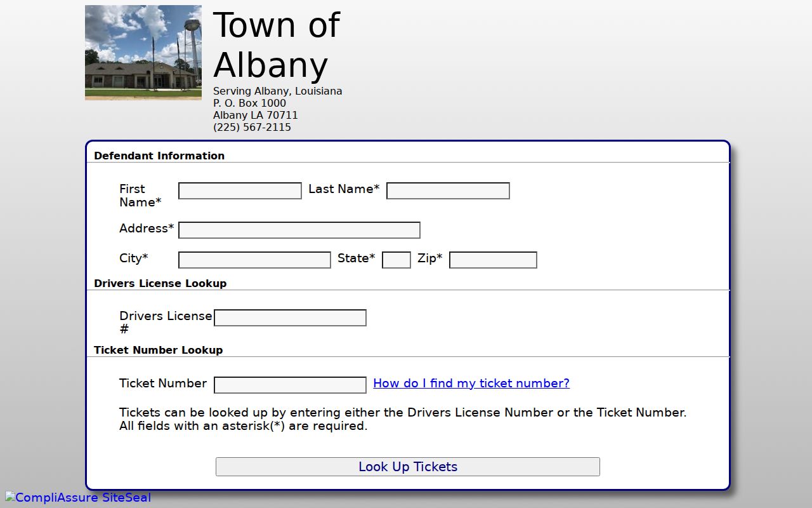
Task: Open the CompliAssure SiteSeal link
Action: (x=78, y=497)
